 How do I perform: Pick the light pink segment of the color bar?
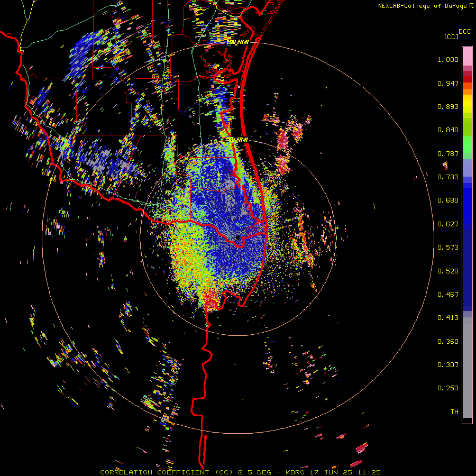pyautogui.click(x=467, y=57)
